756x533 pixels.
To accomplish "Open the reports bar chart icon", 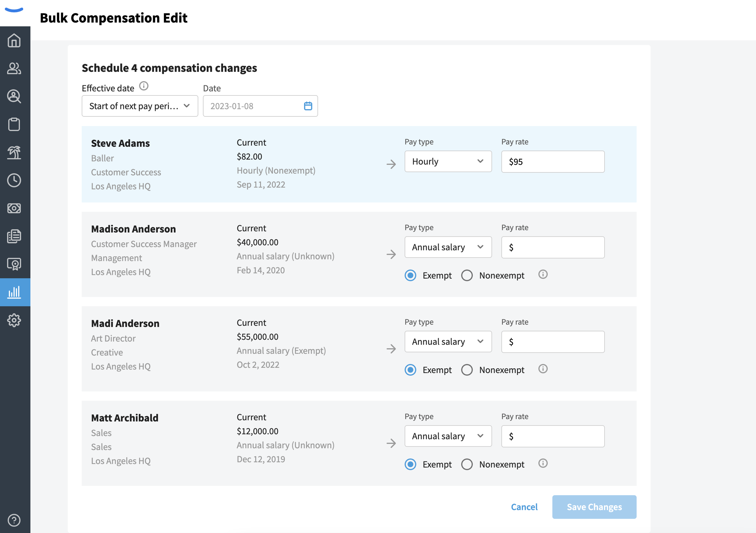I will [x=14, y=292].
